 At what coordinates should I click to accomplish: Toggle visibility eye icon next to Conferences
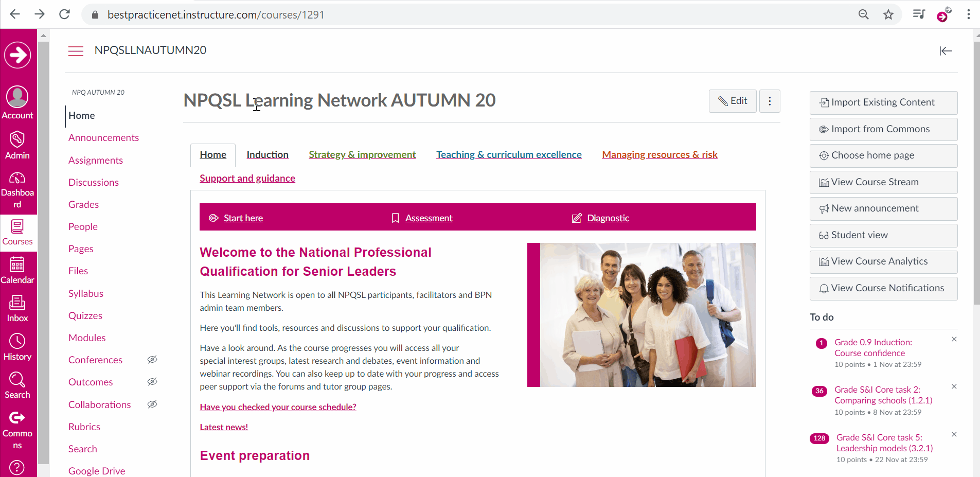[152, 360]
